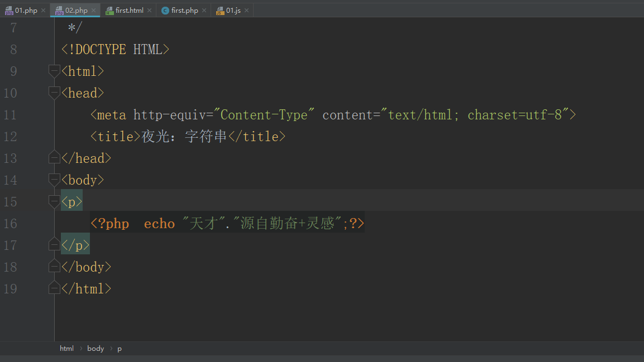Collapse the body element fold marker
The image size is (644, 362).
click(54, 180)
